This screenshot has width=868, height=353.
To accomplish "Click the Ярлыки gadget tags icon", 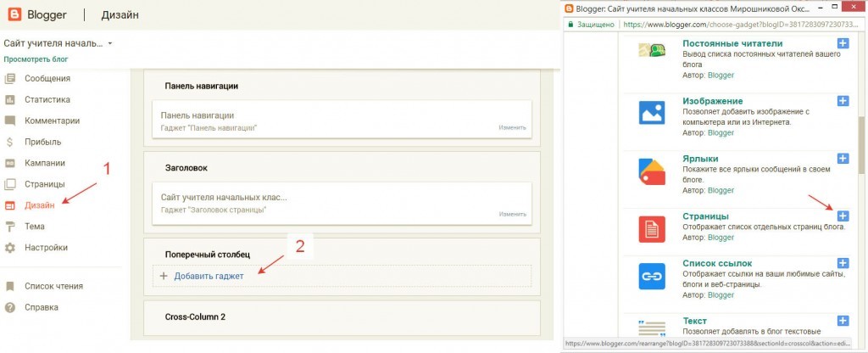I will [x=652, y=171].
